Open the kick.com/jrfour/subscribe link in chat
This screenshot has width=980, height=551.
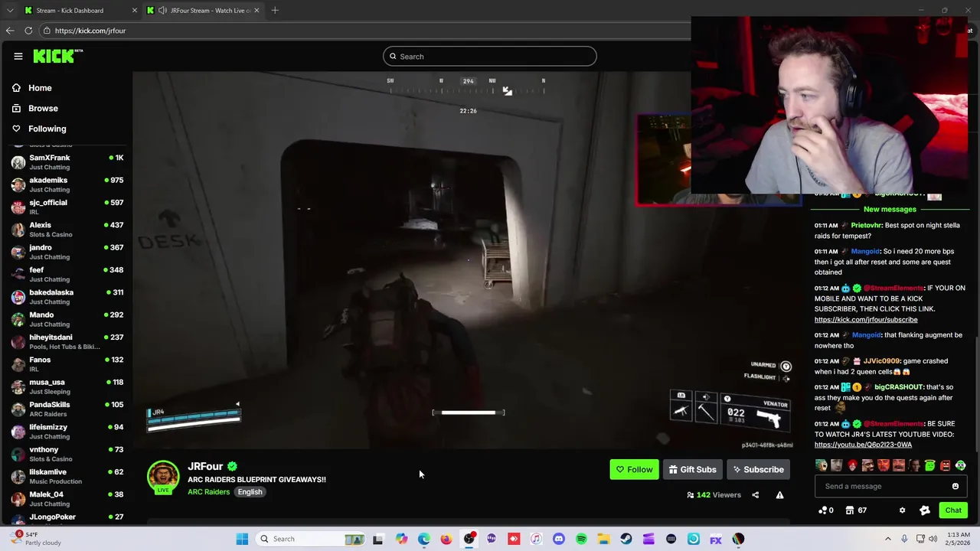coord(866,319)
